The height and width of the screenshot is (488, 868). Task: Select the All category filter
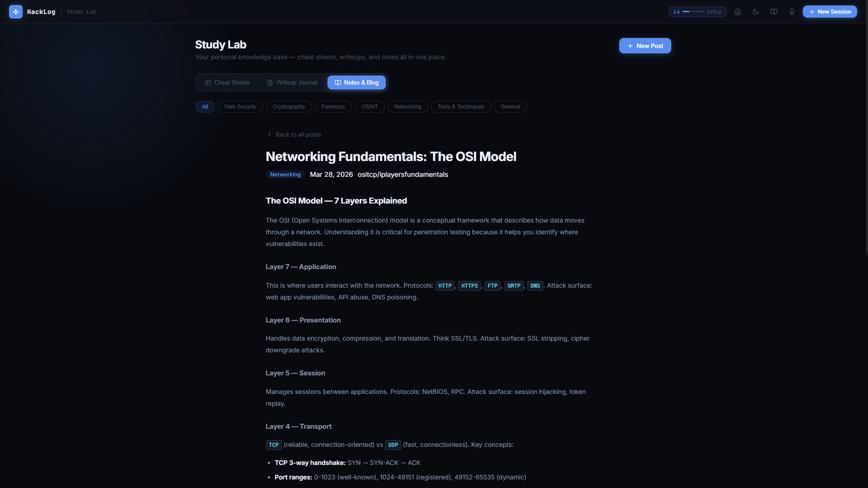click(x=205, y=107)
